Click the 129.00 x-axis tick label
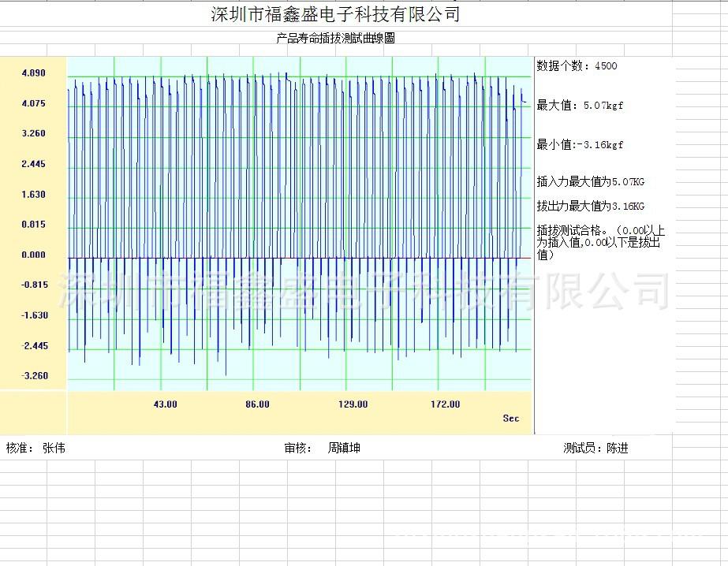728x566 pixels. point(353,404)
